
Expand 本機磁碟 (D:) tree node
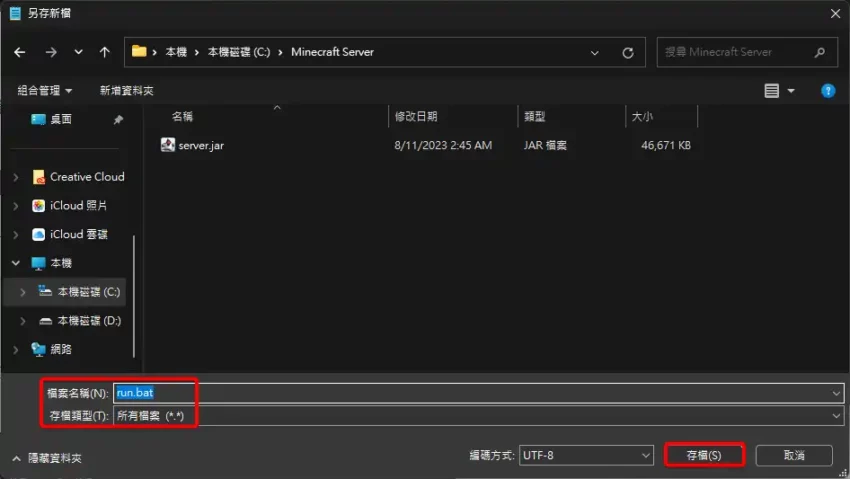click(23, 321)
